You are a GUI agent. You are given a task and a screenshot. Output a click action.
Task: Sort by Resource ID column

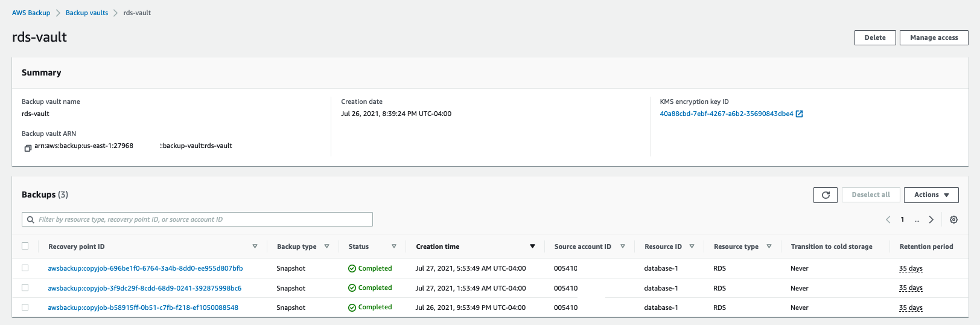[x=692, y=246]
